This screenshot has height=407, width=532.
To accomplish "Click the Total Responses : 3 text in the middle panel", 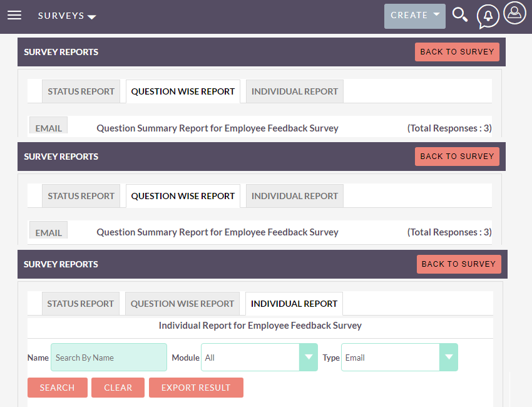I will [449, 232].
